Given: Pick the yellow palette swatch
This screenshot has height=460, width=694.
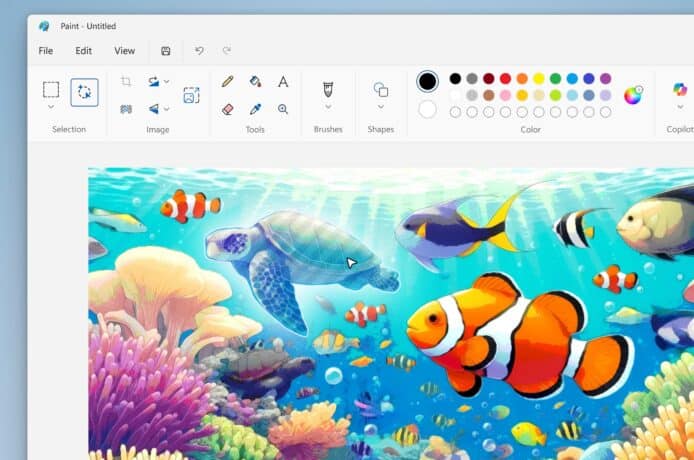Looking at the screenshot, I should [539, 79].
